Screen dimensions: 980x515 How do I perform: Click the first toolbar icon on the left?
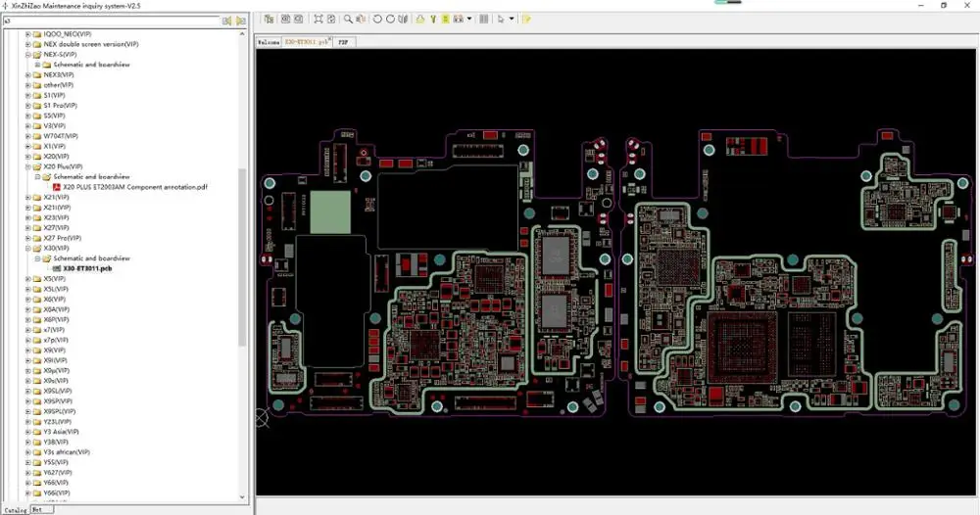click(269, 19)
